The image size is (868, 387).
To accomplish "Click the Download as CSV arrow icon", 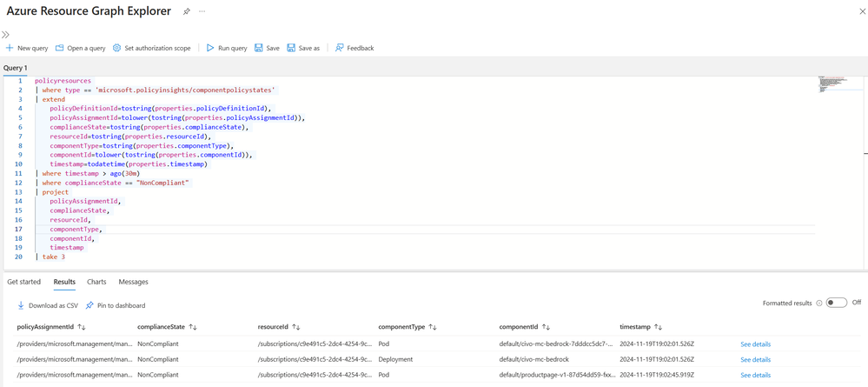I will [x=21, y=305].
